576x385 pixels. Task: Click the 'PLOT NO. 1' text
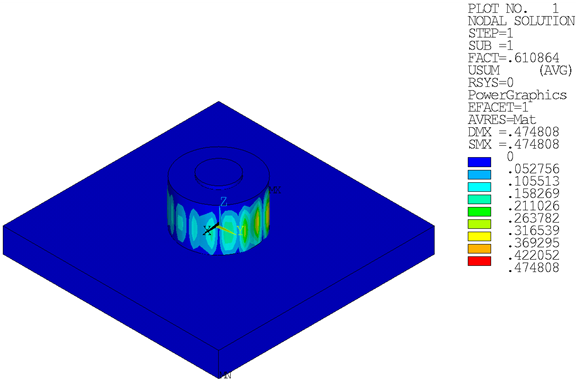coord(513,8)
